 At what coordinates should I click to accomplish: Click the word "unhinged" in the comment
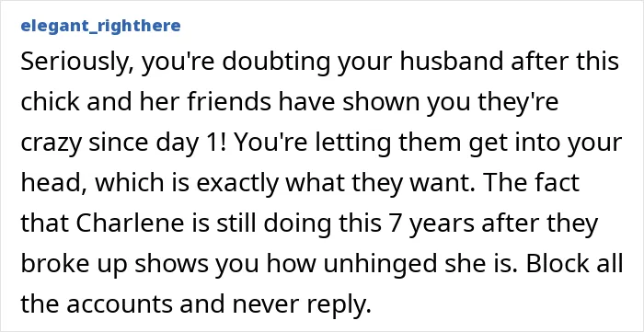pyautogui.click(x=380, y=265)
